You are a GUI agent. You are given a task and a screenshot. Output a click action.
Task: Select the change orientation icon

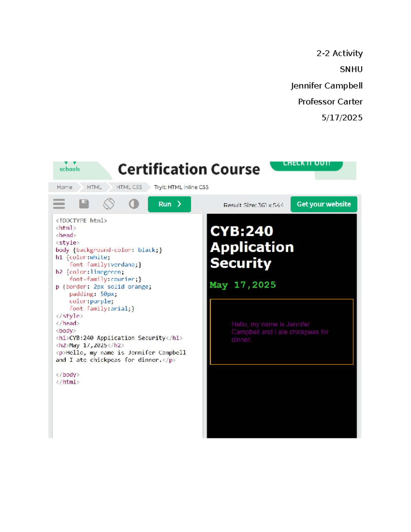click(109, 203)
